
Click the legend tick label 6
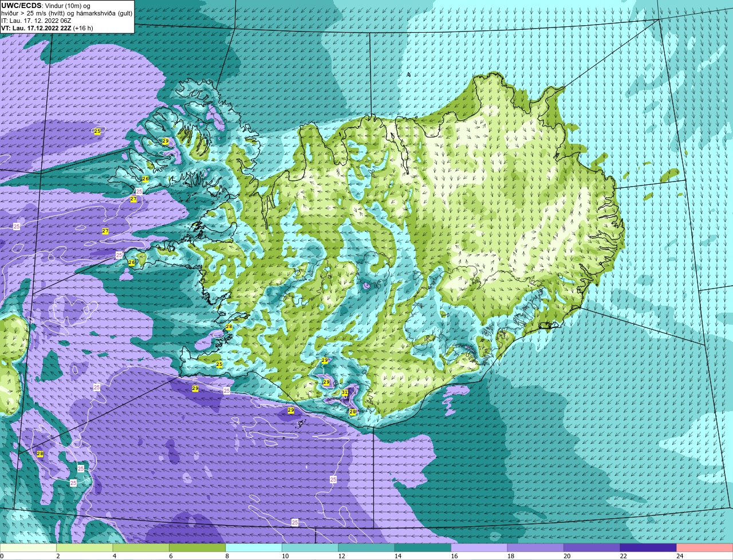pos(170,555)
